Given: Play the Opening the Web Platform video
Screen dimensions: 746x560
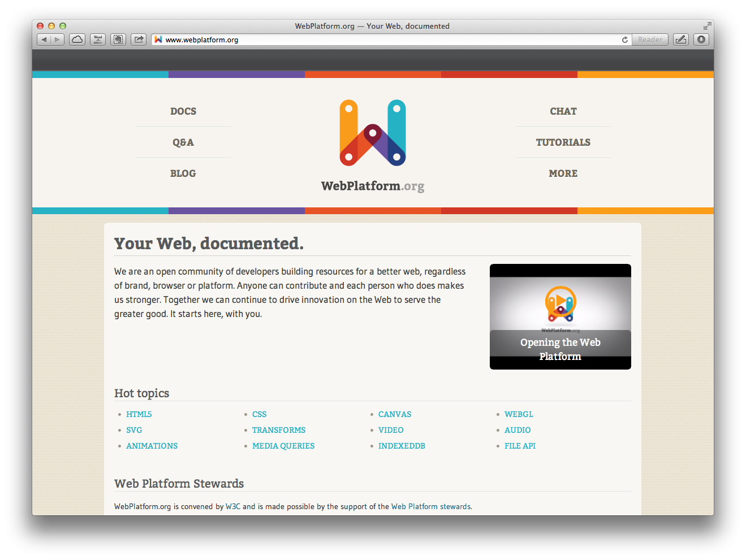Looking at the screenshot, I should [560, 316].
